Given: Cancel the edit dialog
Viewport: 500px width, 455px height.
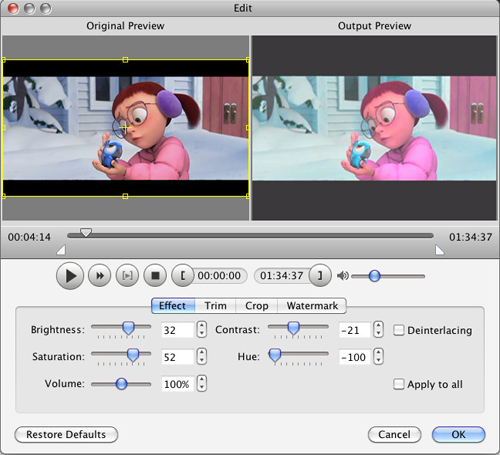Looking at the screenshot, I should pos(394,434).
